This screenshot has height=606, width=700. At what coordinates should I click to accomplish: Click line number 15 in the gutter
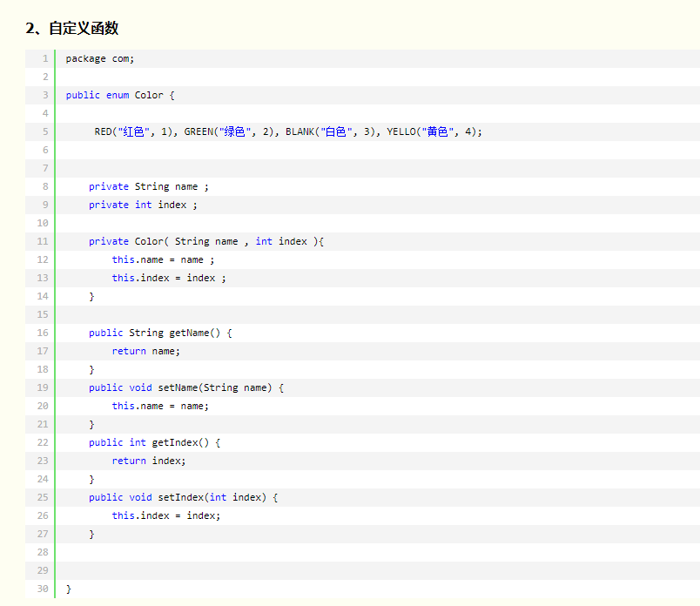[x=43, y=314]
